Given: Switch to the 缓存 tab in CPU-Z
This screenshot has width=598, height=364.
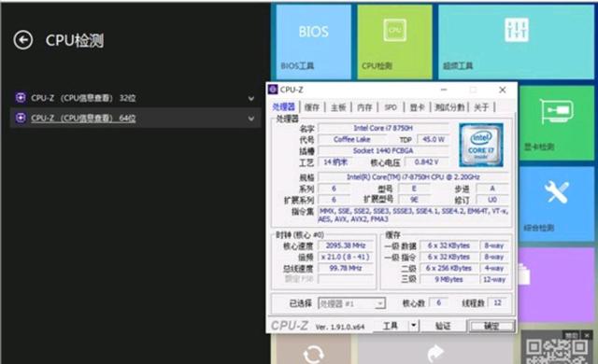Looking at the screenshot, I should [312, 107].
